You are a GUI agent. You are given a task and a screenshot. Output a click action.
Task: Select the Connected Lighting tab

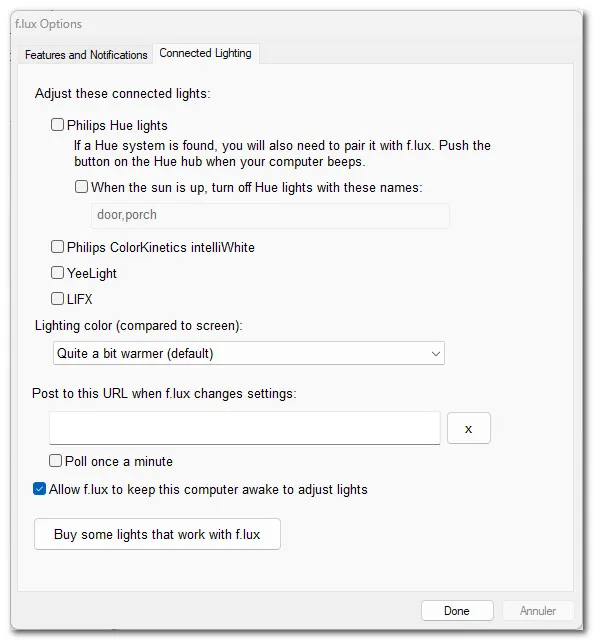click(206, 53)
